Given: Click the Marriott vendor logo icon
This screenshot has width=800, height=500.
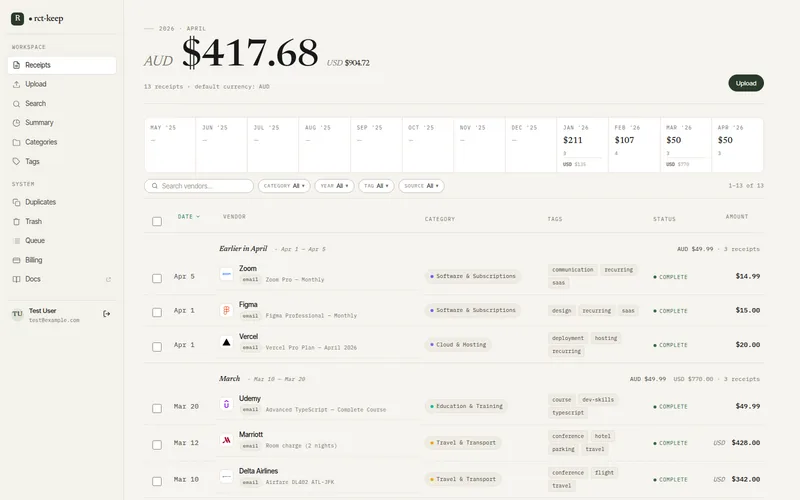Looking at the screenshot, I should pos(227,440).
